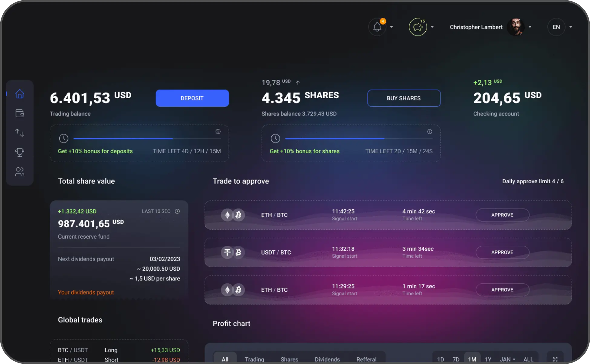Viewport: 590px width, 364px height.
Task: Open the trophy rewards sidebar icon
Action: coord(20,152)
